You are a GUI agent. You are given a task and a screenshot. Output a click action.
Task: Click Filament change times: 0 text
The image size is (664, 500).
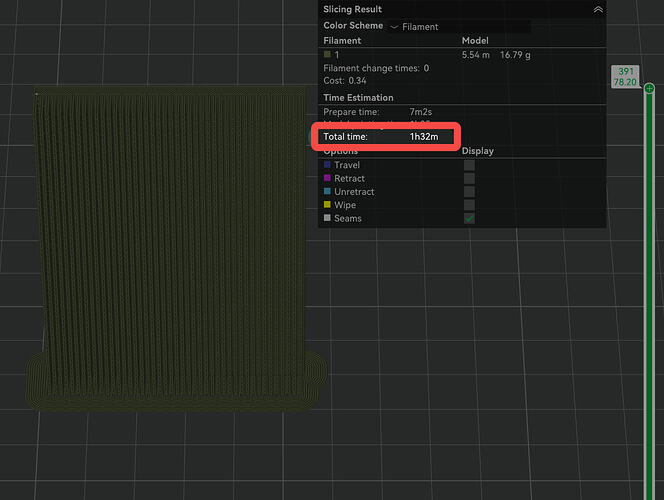(376, 68)
